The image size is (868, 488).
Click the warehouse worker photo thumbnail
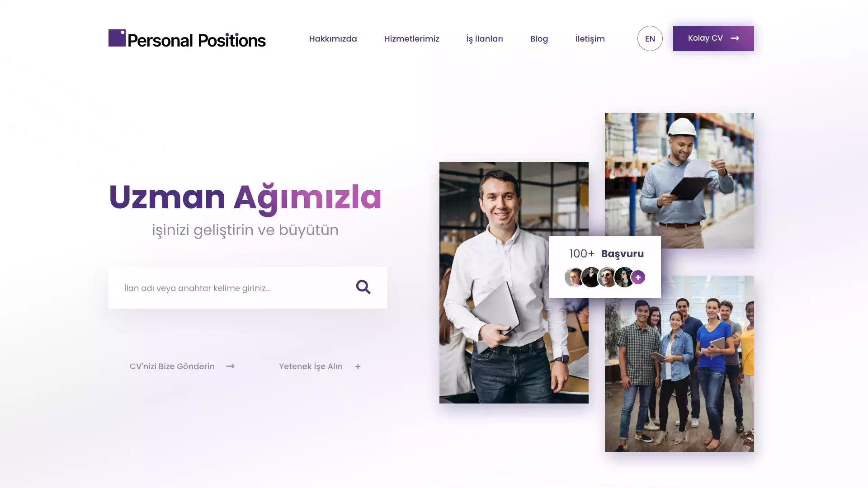679,180
